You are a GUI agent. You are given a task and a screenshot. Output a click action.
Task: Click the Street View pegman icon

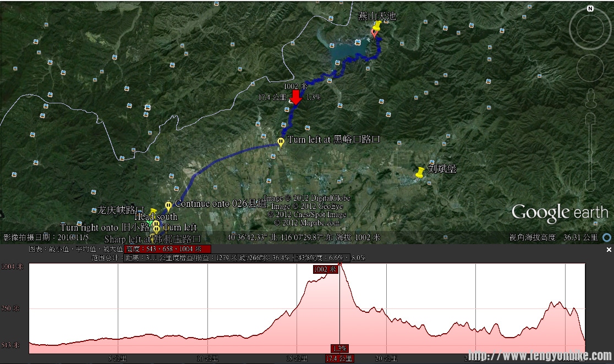[x=590, y=99]
